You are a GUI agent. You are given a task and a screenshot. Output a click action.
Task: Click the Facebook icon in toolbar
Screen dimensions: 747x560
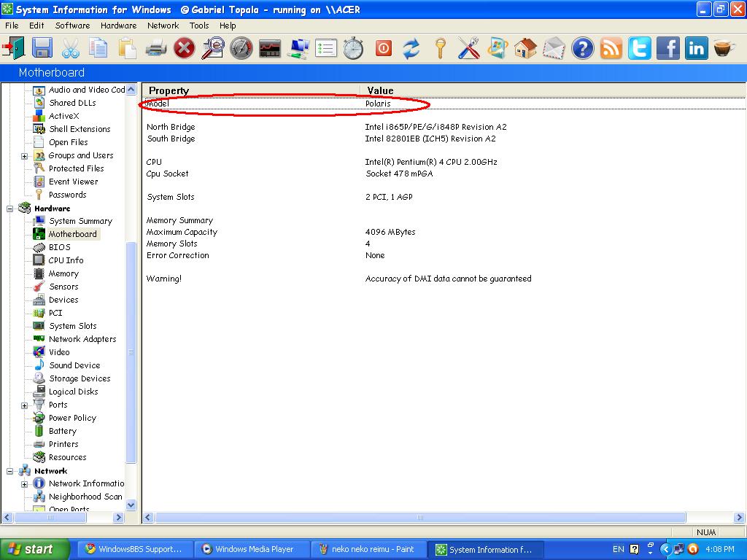tap(668, 47)
